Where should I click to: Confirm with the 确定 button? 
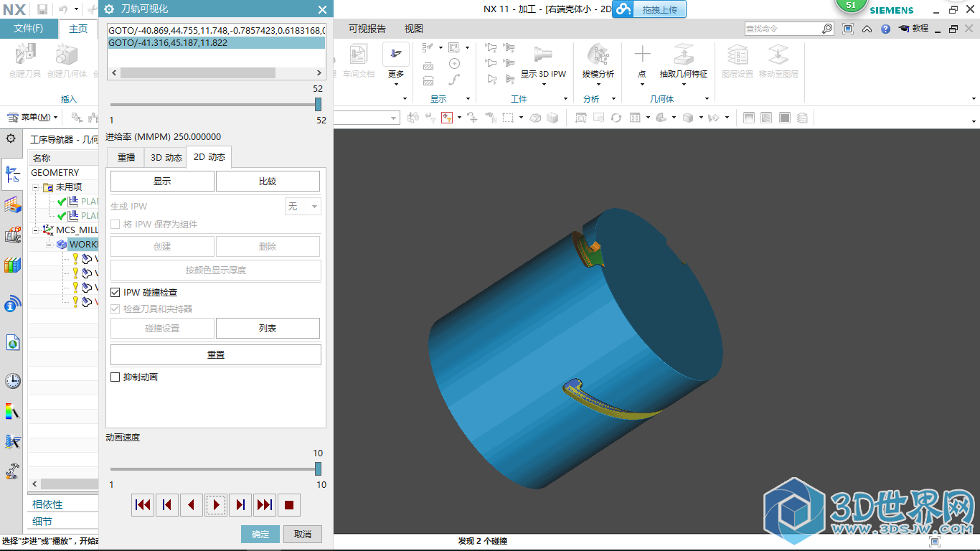pos(260,534)
